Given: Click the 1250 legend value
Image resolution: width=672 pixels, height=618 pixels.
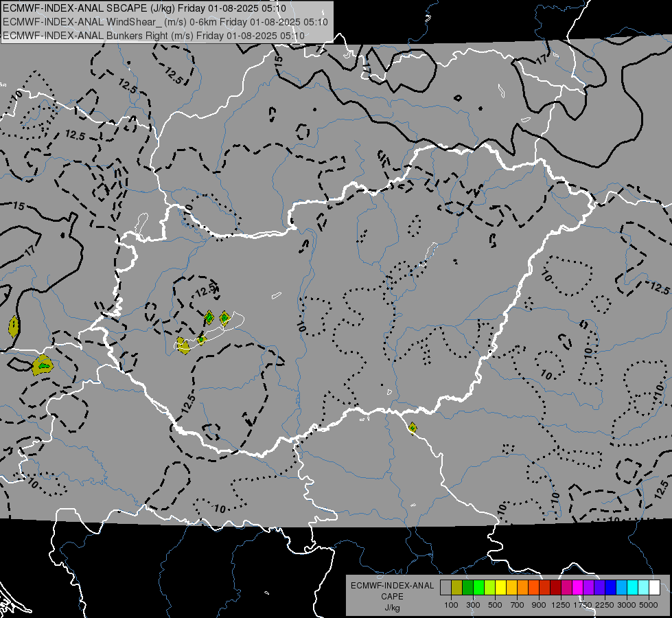Looking at the screenshot, I should (x=561, y=605).
